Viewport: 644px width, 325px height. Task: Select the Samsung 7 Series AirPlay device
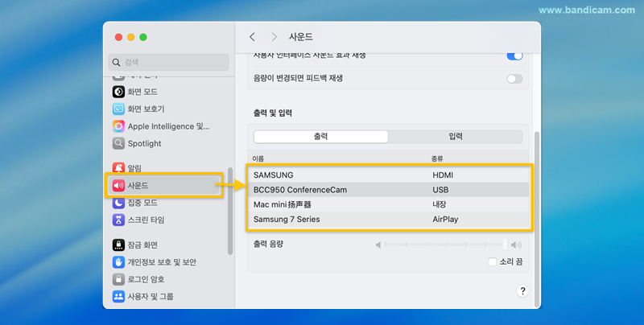[x=388, y=219]
